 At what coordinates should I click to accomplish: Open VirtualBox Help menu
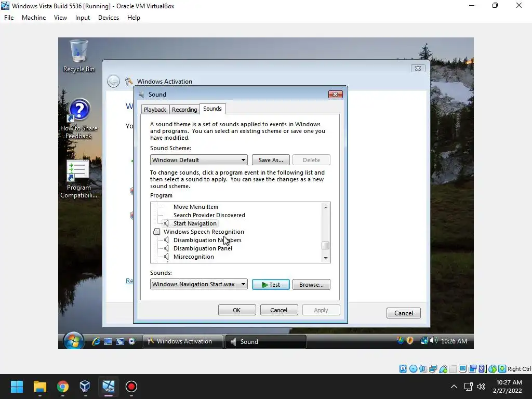pyautogui.click(x=134, y=18)
